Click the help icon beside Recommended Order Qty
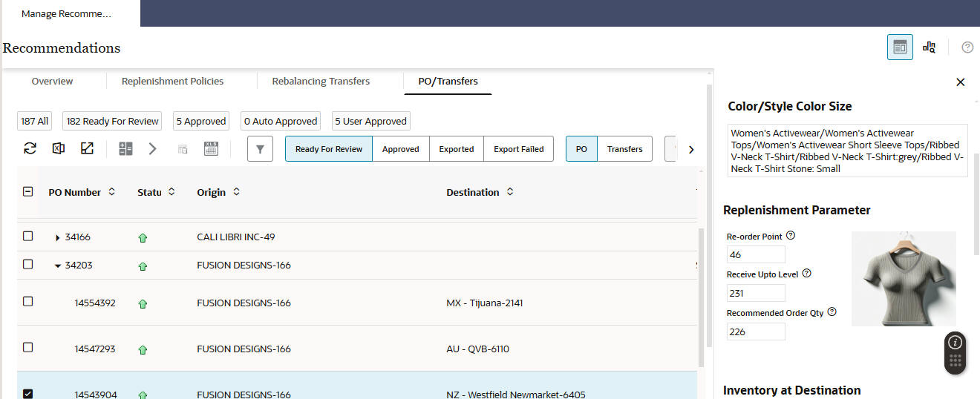This screenshot has width=980, height=399. pyautogui.click(x=832, y=312)
